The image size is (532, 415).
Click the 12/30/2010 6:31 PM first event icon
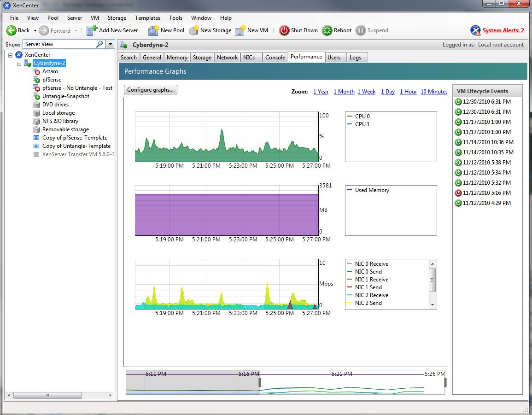pos(458,101)
